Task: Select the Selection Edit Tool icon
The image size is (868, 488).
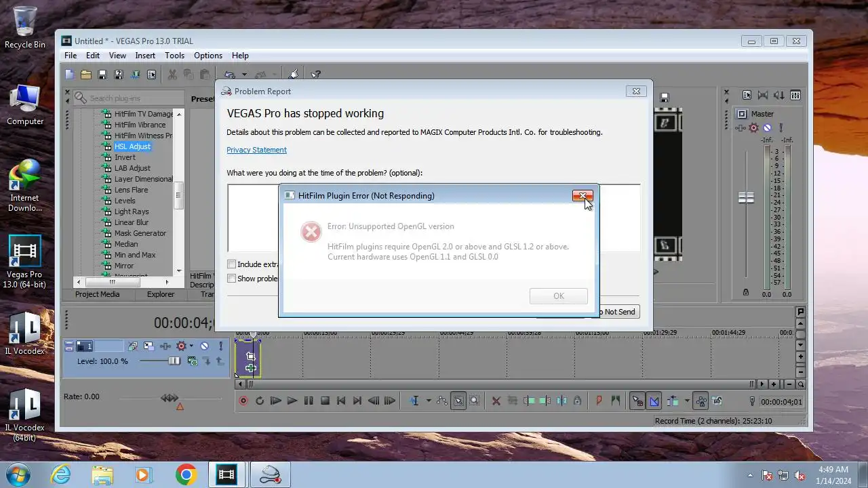Action: [458, 401]
